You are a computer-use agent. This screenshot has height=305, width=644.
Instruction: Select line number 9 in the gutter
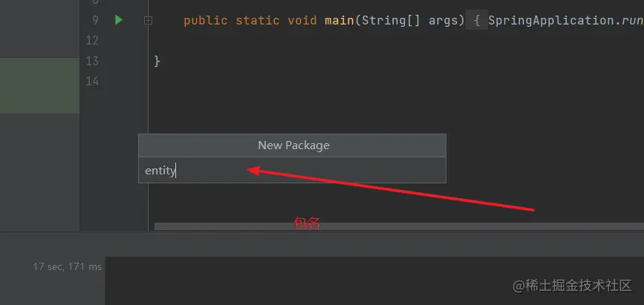(95, 20)
